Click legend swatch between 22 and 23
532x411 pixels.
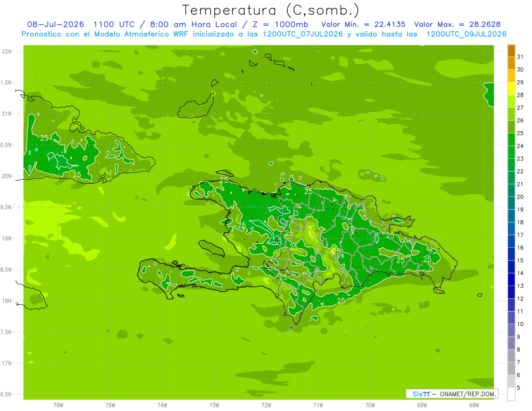tap(511, 165)
